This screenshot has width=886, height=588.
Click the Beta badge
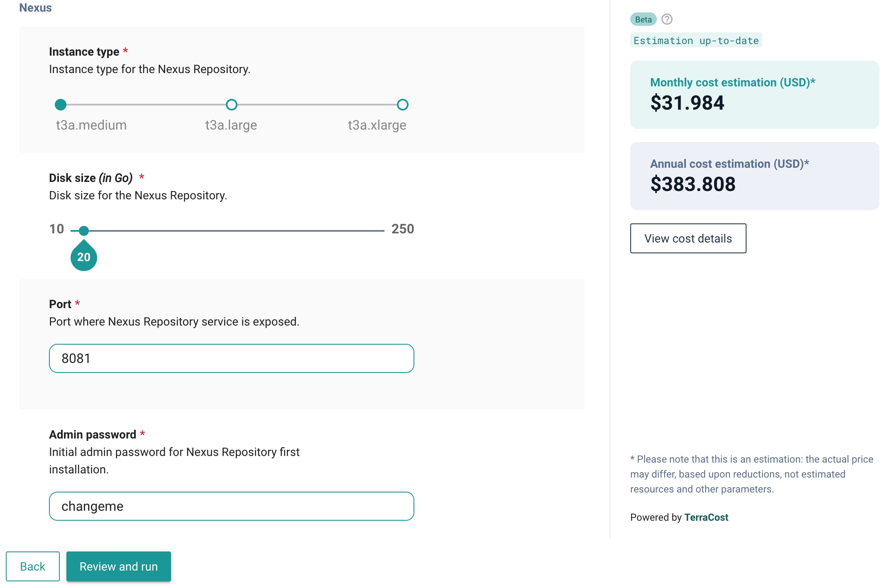click(x=643, y=20)
